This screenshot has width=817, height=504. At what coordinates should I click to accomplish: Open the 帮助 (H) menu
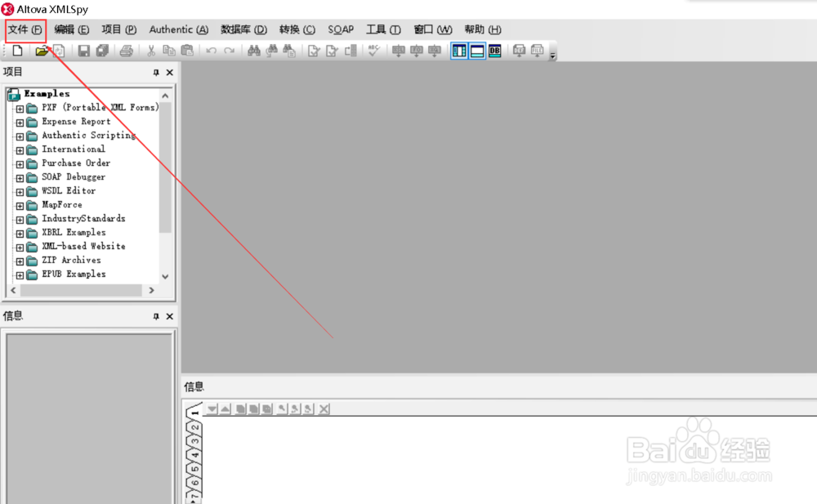click(483, 29)
